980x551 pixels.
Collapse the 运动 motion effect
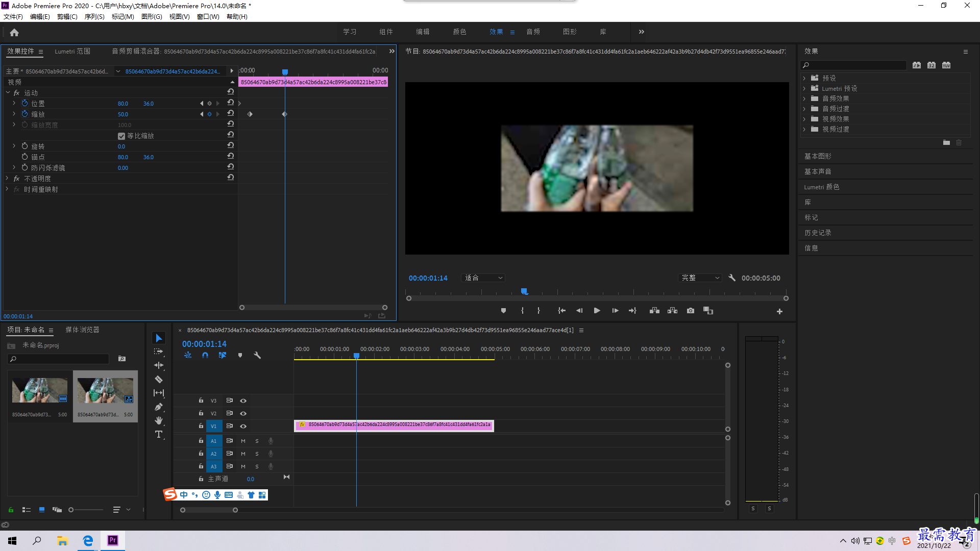tap(8, 92)
